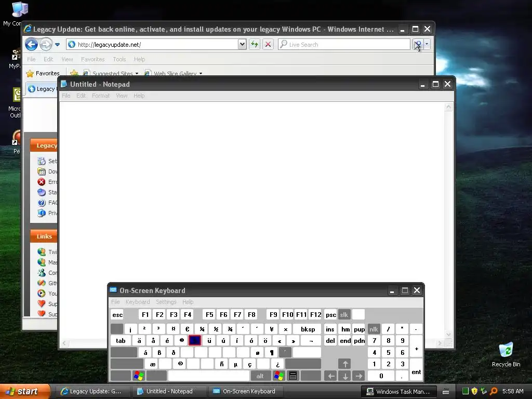Open the Notepad Format menu
This screenshot has height=399, width=532.
pyautogui.click(x=101, y=96)
